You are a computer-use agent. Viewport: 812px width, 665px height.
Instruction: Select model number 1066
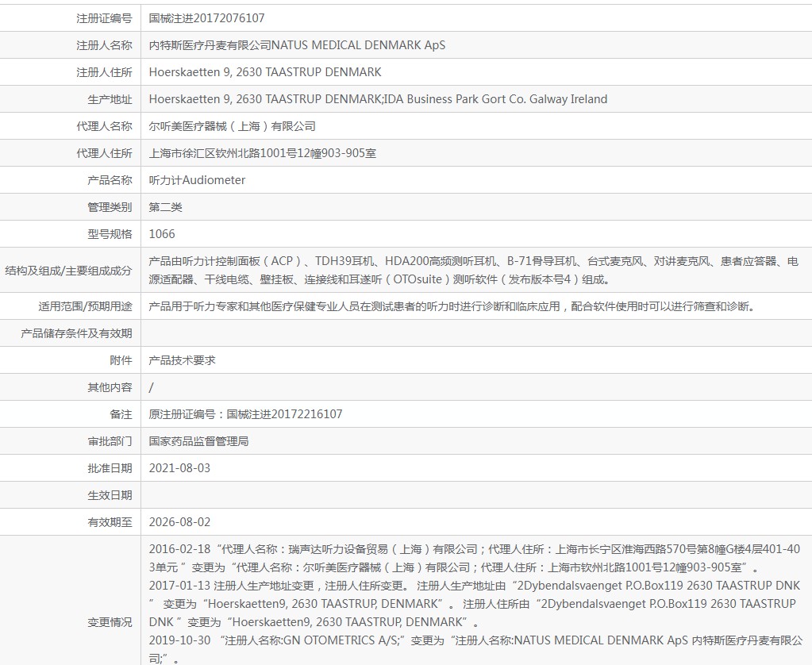tap(162, 233)
